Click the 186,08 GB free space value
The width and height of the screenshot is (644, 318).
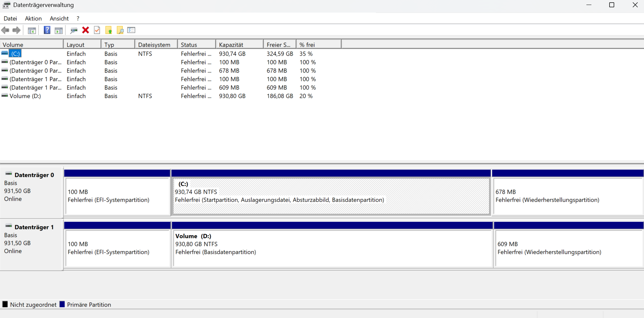click(280, 96)
